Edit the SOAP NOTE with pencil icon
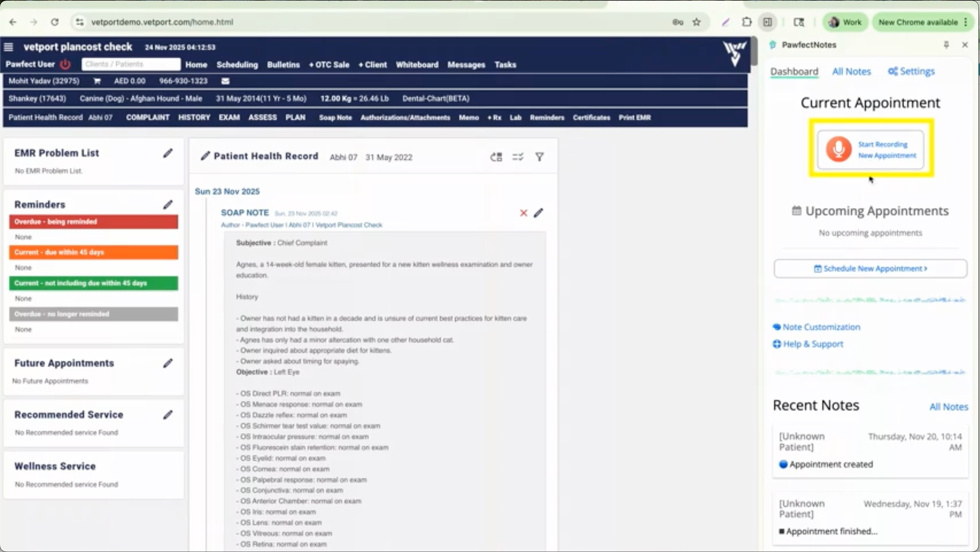The height and width of the screenshot is (552, 980). tap(538, 213)
